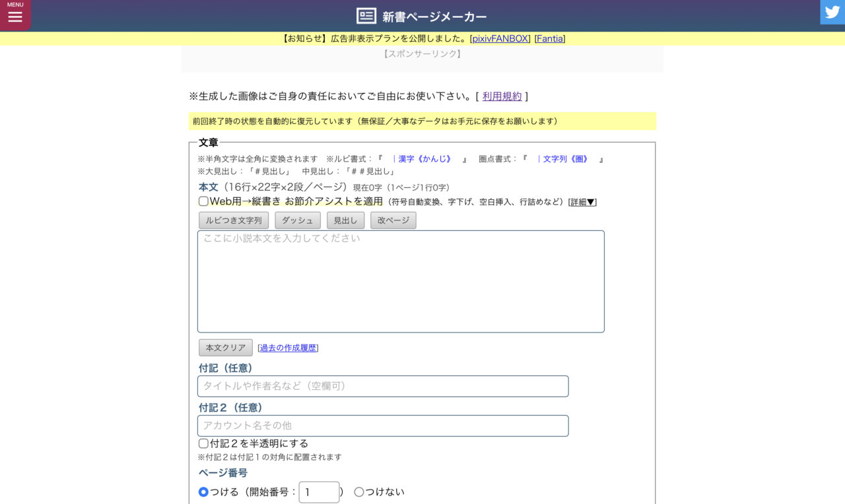Click the Twitter share icon
The height and width of the screenshot is (504, 845).
[832, 12]
